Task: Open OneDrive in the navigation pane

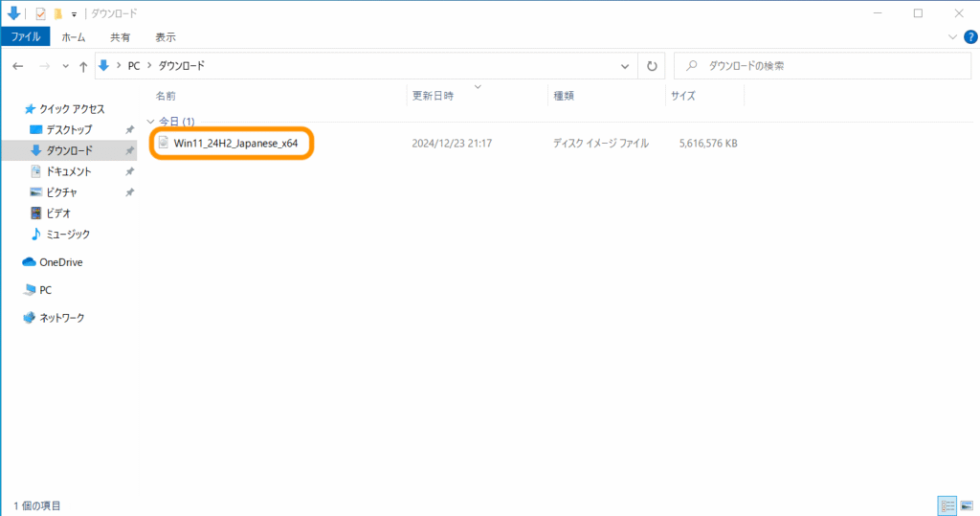Action: point(60,262)
